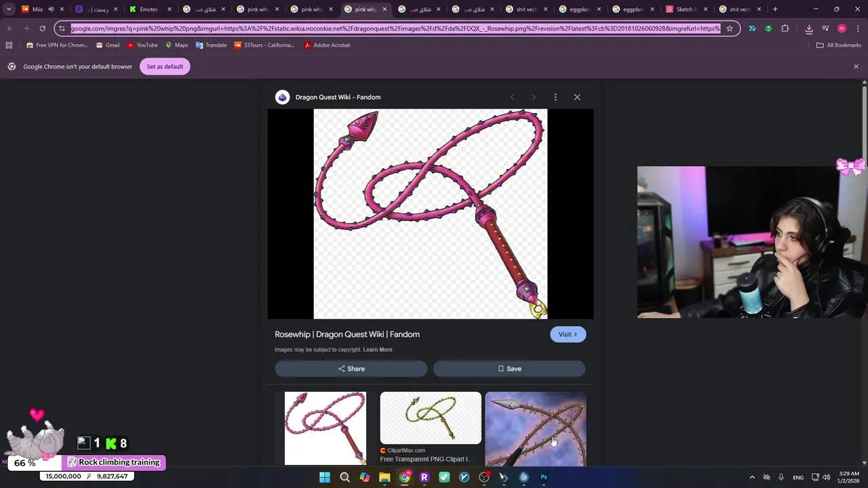Open the Chrome downloads icon

point(809,28)
